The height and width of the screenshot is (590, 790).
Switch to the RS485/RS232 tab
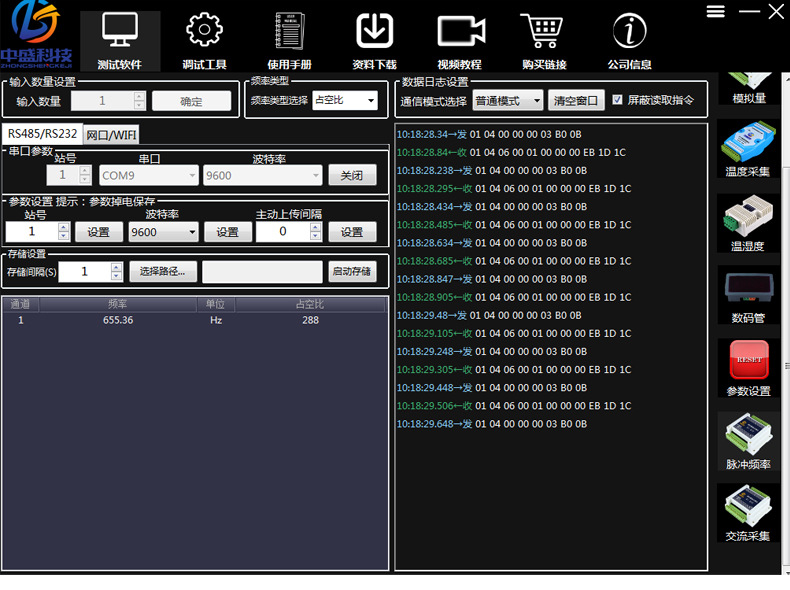[x=42, y=134]
